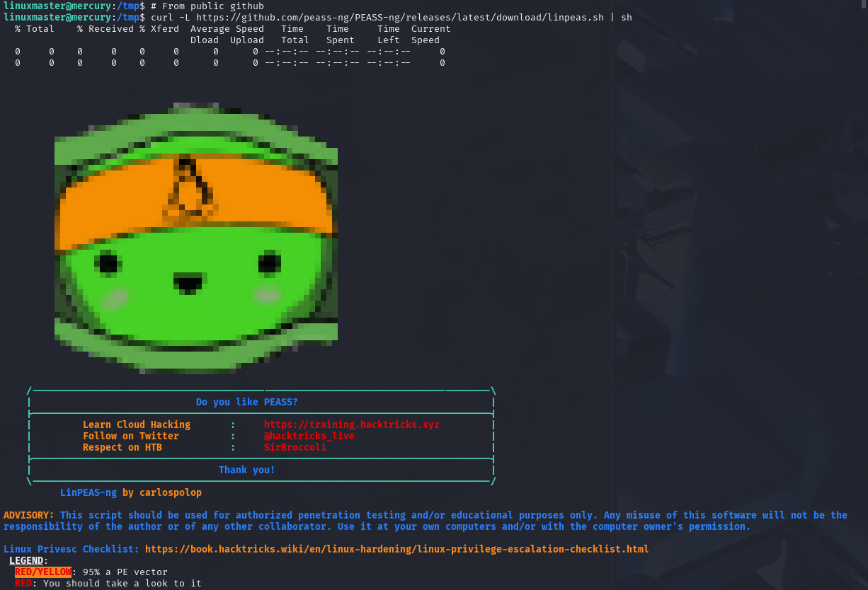Click the "Do you like PEASS?" heading
This screenshot has height=590, width=868.
point(247,402)
